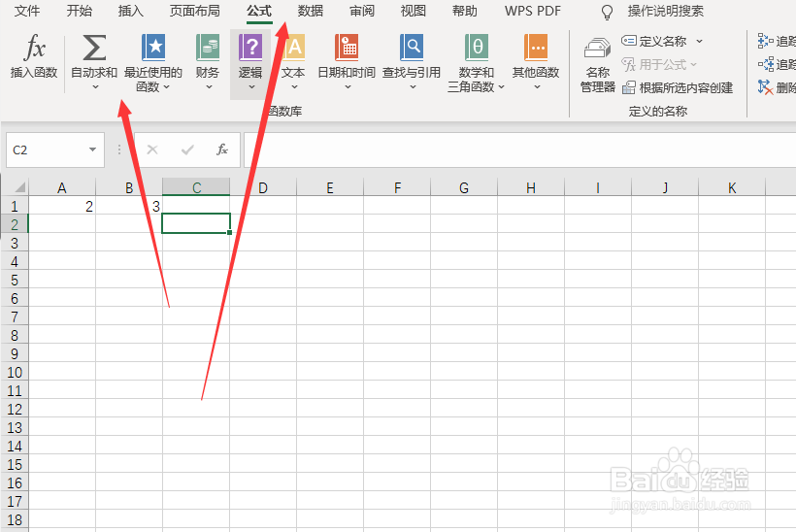
Task: Click the formula bar cancel X icon
Action: (x=152, y=150)
